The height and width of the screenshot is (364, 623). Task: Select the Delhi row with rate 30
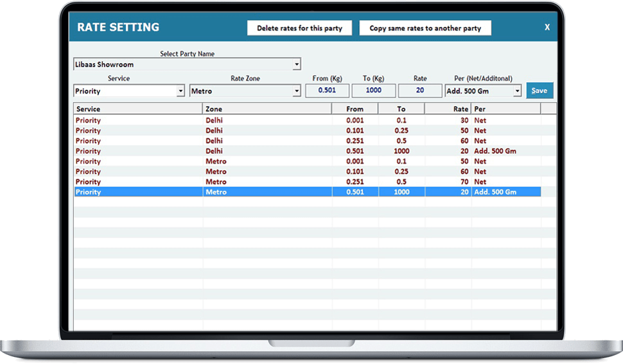307,120
